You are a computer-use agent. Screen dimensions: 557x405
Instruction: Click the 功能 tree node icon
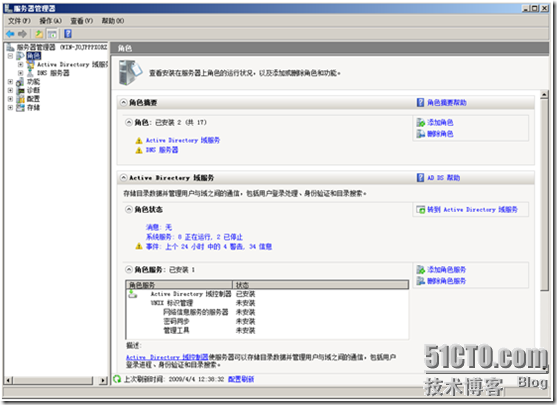click(x=21, y=82)
